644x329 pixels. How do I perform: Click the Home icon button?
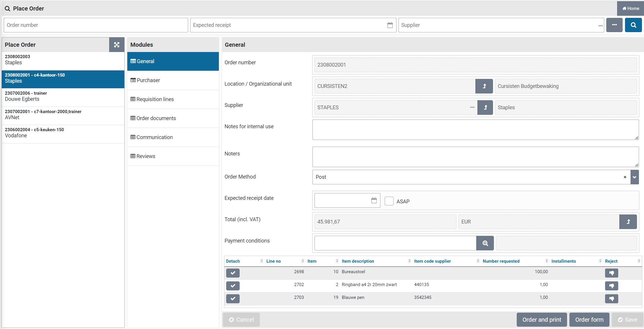pyautogui.click(x=630, y=8)
